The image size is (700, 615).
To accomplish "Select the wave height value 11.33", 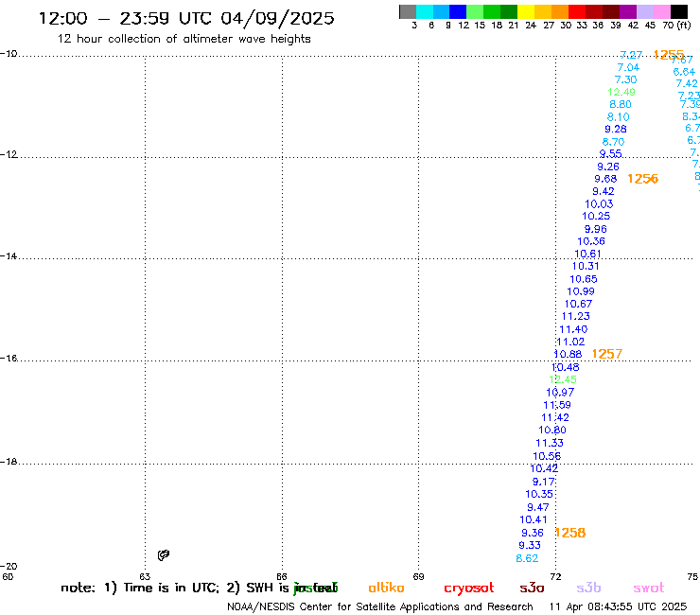I will point(550,443).
